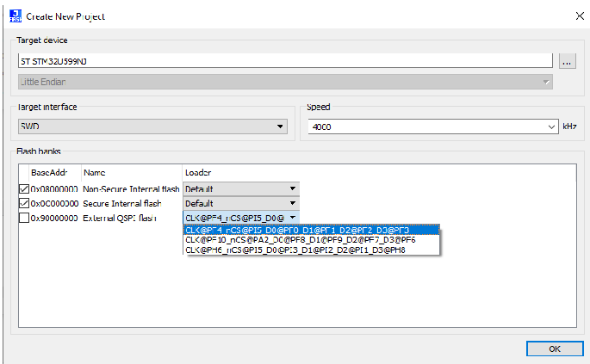Select loader option CLK@PF10_nCS@PA2

[311, 240]
